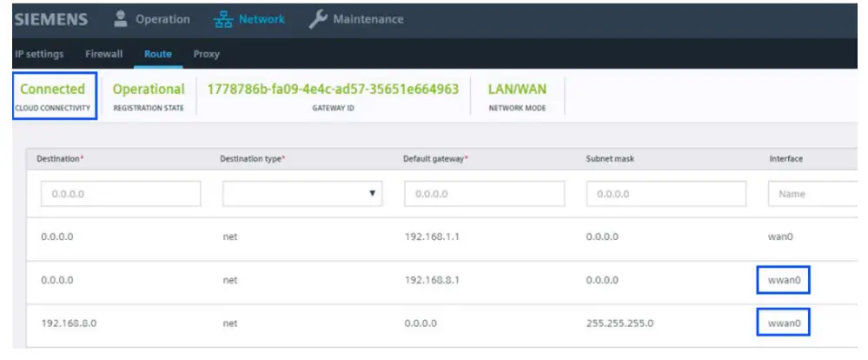The height and width of the screenshot is (360, 868).
Task: Click the Subnet mask input field
Action: pyautogui.click(x=666, y=194)
